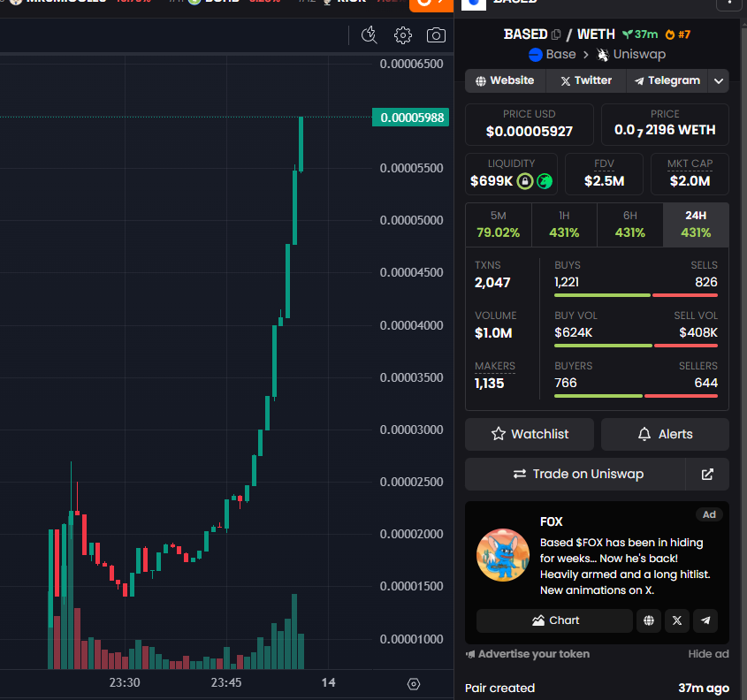Click the BUYS 1,221 value
This screenshot has height=700, width=747.
pyautogui.click(x=567, y=282)
